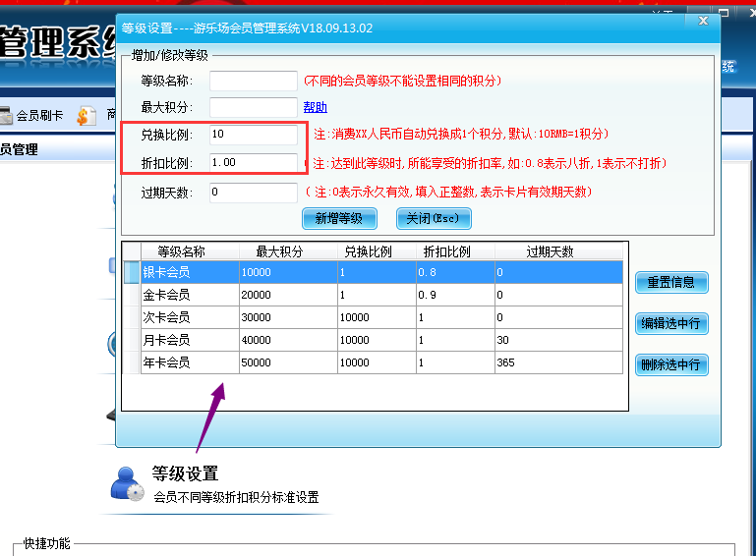Click the 等级设置 user gear icon
Image resolution: width=756 pixels, height=556 pixels.
point(127,482)
